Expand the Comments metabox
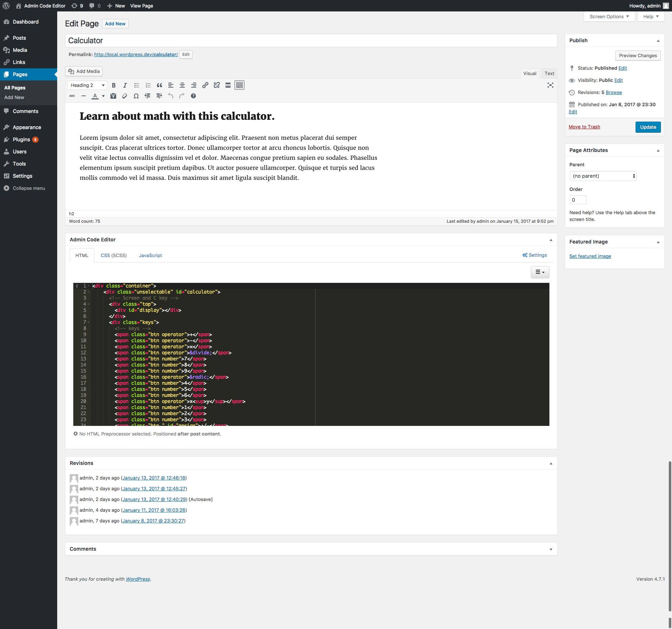This screenshot has width=672, height=629. point(550,549)
